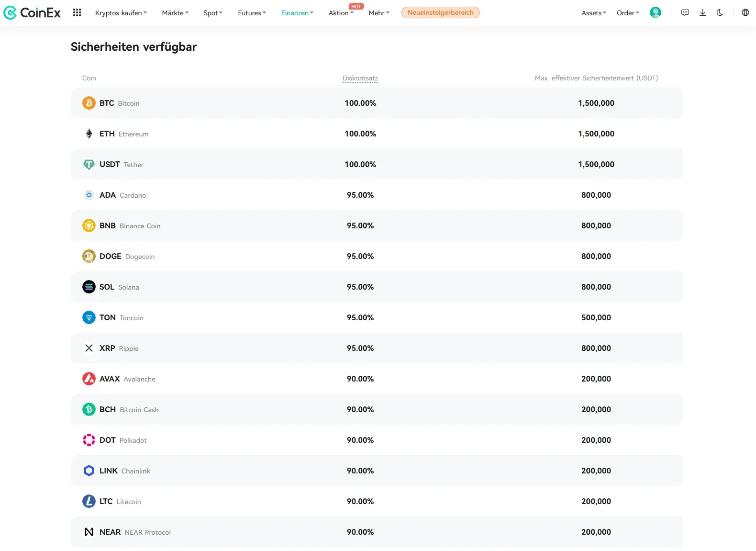Click the Sicherheiten verfügbar heading
Image resolution: width=756 pixels, height=551 pixels.
point(134,47)
